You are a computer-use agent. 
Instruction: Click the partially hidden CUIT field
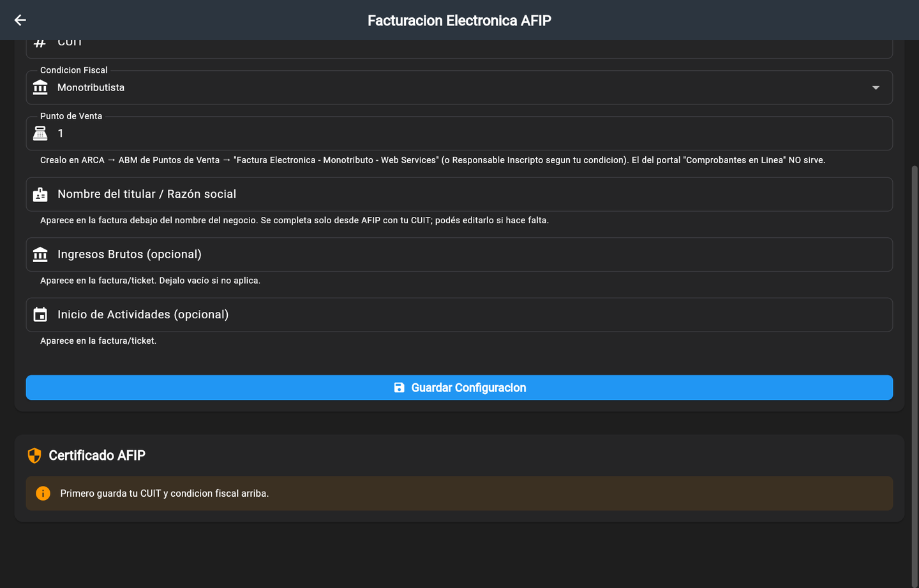coord(459,49)
